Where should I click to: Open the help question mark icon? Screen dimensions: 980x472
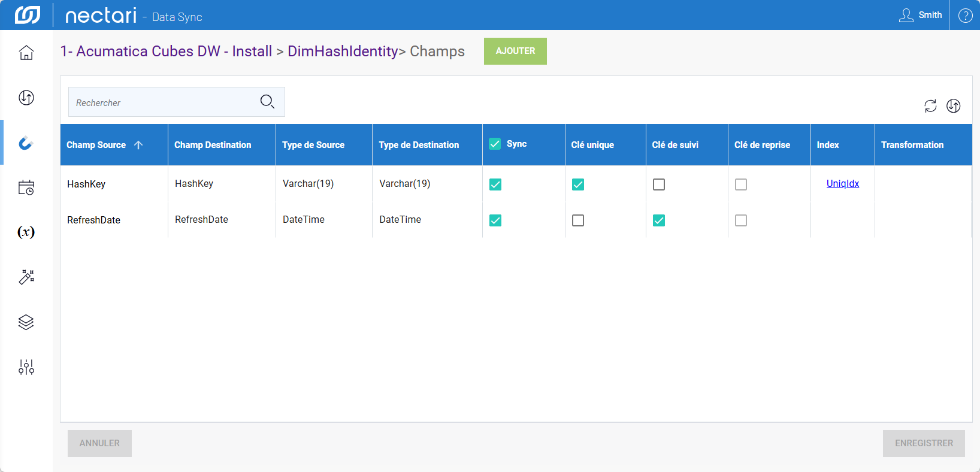[966, 15]
